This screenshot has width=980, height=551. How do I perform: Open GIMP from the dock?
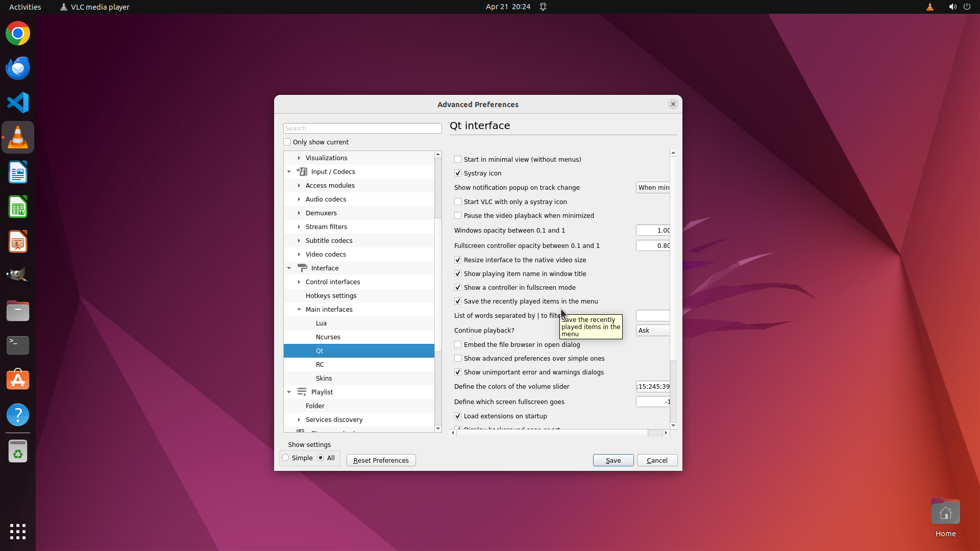point(18,275)
